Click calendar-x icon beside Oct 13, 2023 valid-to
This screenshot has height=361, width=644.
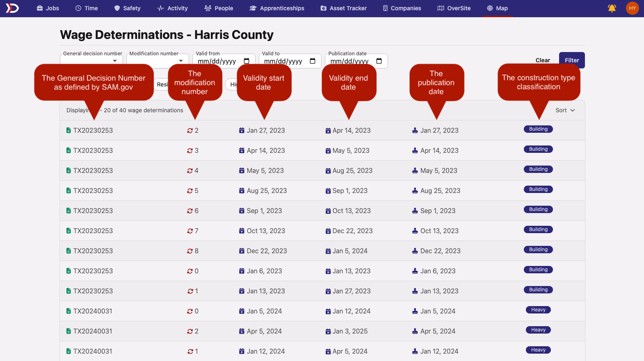pos(328,211)
